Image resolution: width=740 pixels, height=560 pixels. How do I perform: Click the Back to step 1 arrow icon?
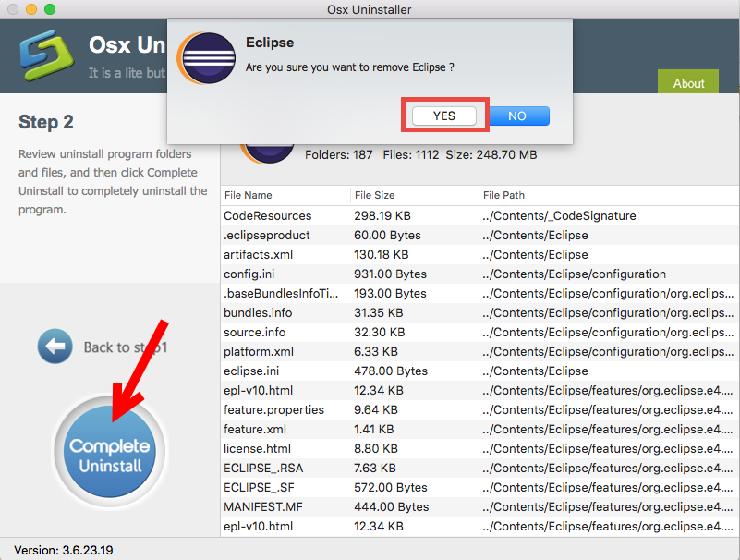[55, 346]
